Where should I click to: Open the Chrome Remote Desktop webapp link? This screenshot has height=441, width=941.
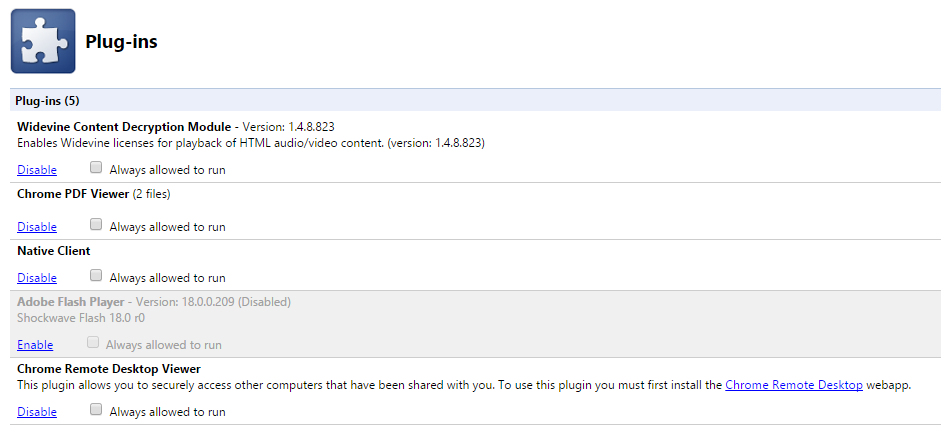(x=794, y=385)
